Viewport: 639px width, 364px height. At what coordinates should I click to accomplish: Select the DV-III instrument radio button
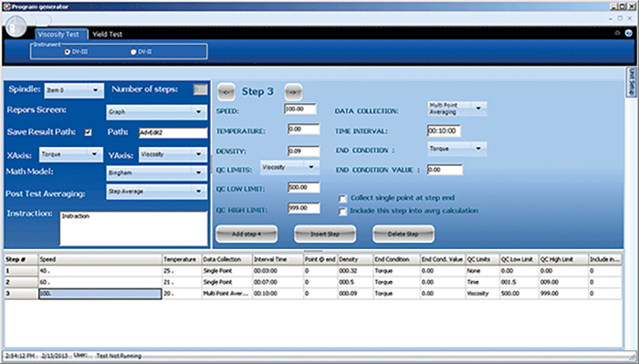click(x=68, y=52)
